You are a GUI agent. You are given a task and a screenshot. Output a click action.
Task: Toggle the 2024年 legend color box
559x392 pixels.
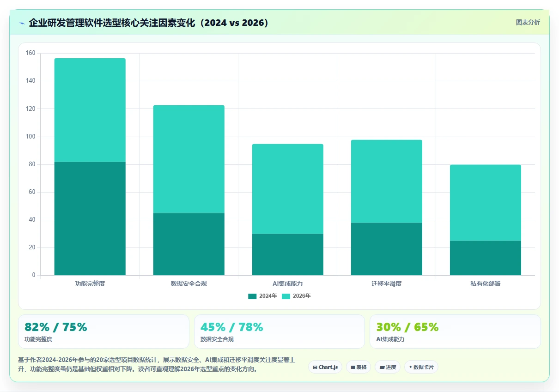point(252,296)
